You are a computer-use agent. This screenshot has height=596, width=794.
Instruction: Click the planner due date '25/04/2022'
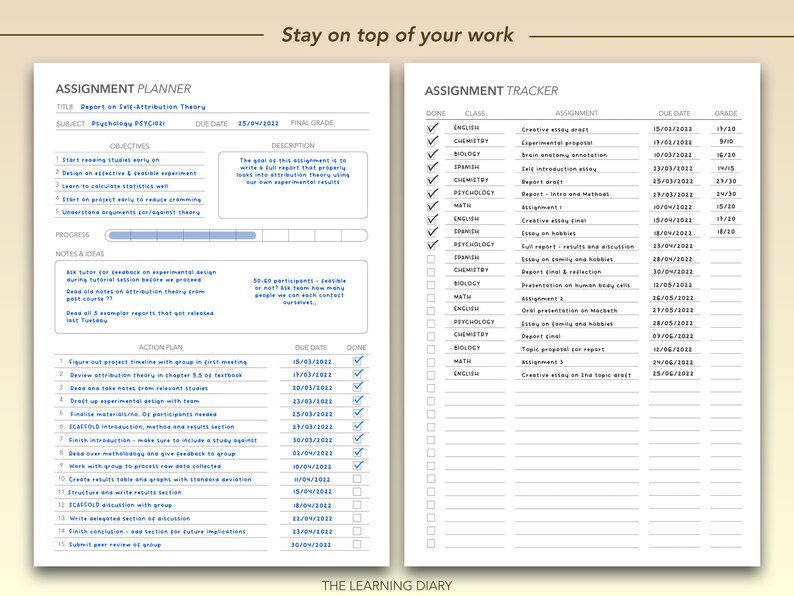[258, 123]
